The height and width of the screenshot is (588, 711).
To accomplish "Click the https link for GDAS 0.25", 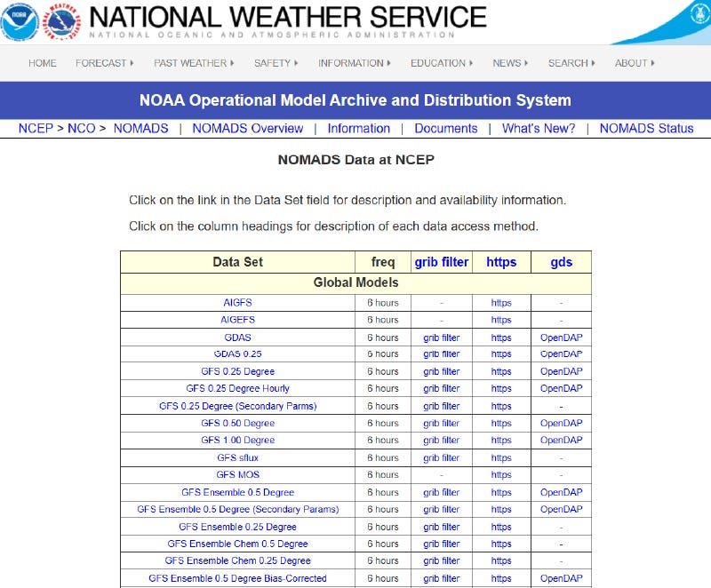I will coord(501,354).
